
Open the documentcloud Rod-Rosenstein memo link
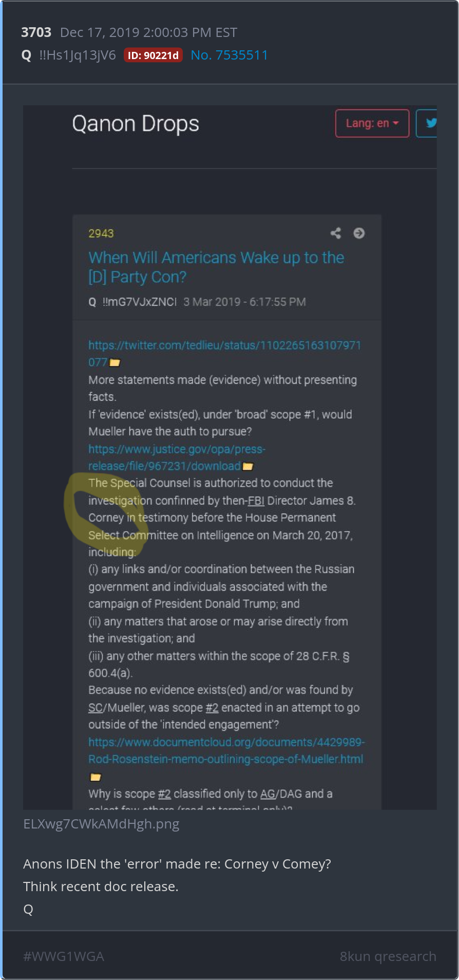pos(226,750)
